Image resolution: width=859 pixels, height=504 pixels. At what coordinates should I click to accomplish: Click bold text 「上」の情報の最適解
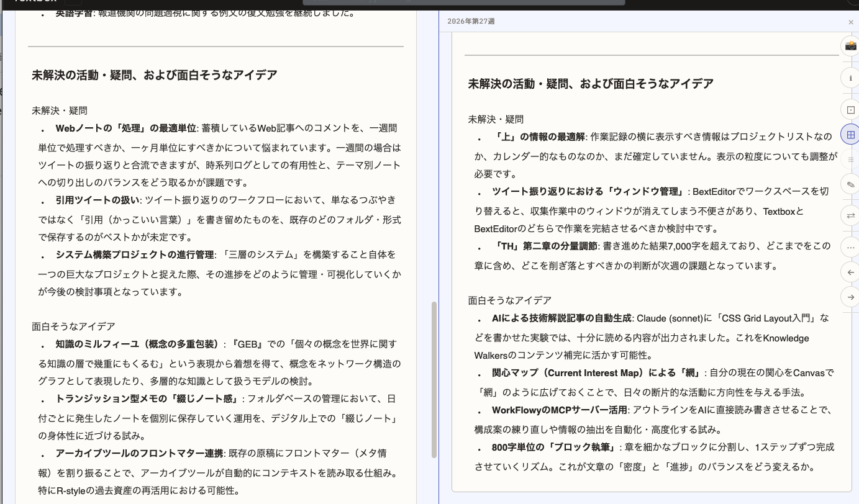click(x=539, y=137)
